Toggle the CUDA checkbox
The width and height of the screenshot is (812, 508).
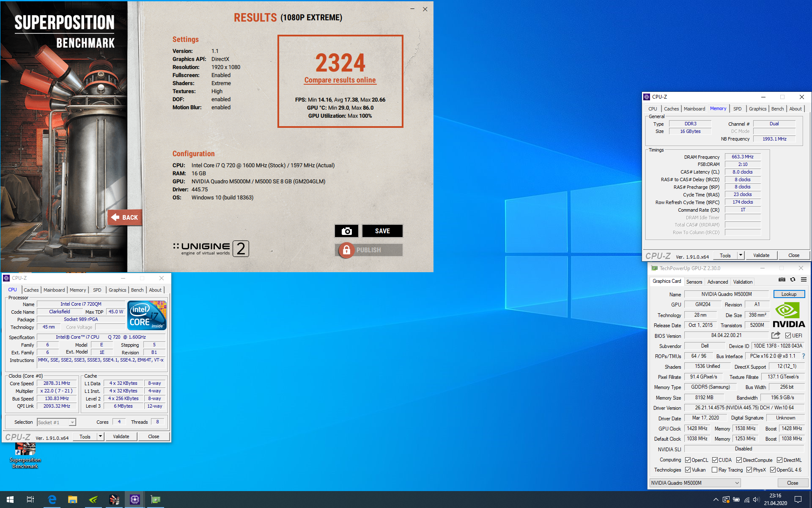coord(715,460)
